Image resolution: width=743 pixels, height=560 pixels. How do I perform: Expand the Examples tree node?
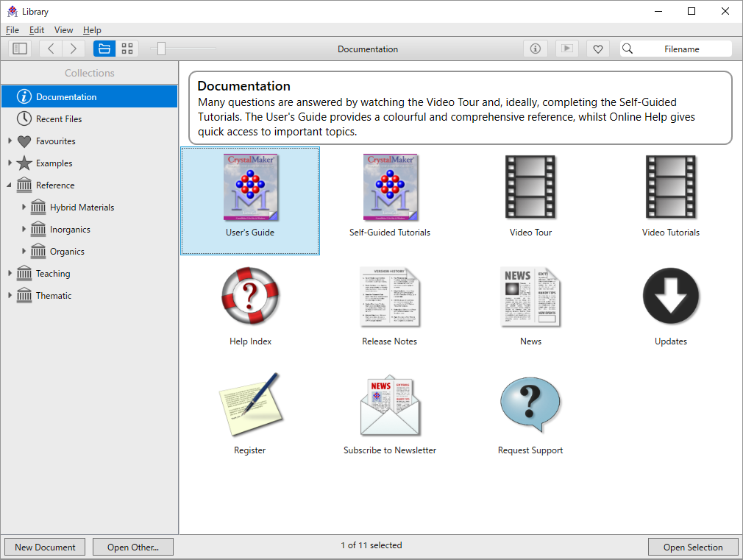pos(10,163)
